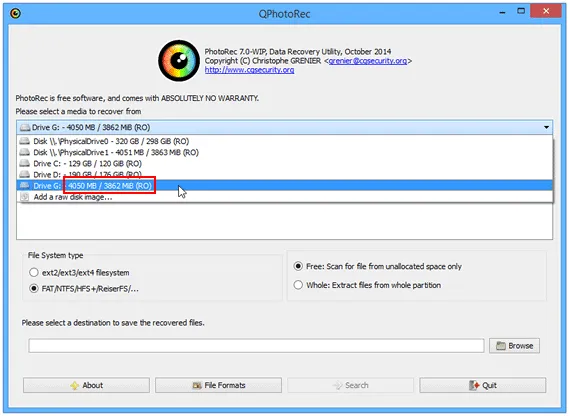The width and height of the screenshot is (570, 416).
Task: Click the raw disk image file icon
Action: 24,197
